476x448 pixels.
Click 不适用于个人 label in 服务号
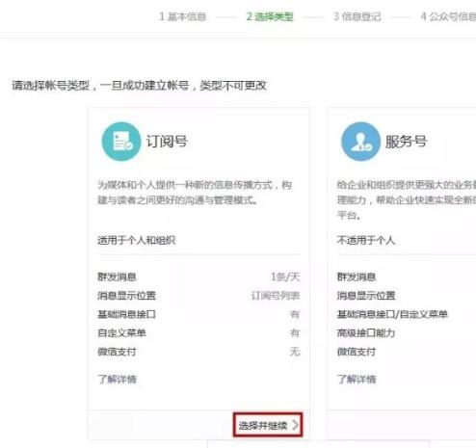[366, 240]
